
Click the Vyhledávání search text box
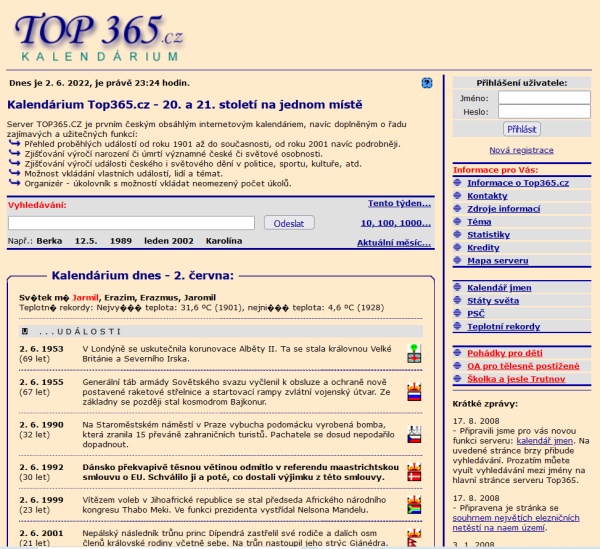point(131,223)
